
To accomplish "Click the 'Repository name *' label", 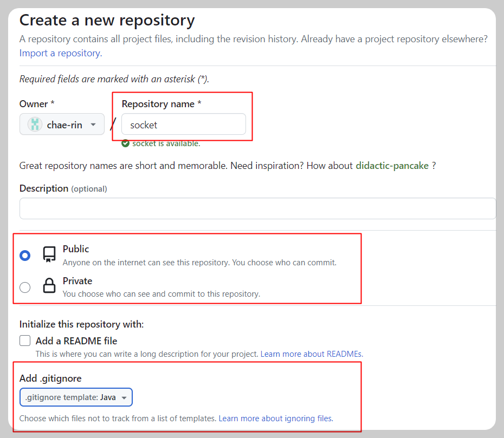I will [x=161, y=104].
